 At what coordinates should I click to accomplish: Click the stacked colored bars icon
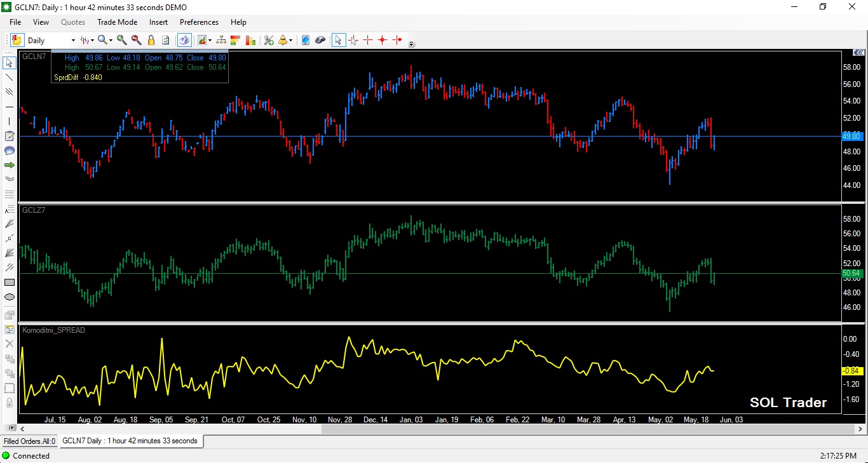click(236, 40)
